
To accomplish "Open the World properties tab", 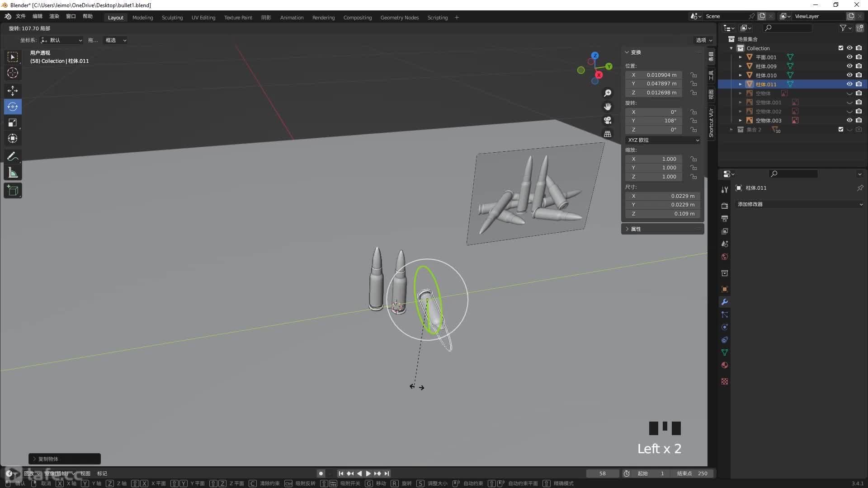I will 725,257.
